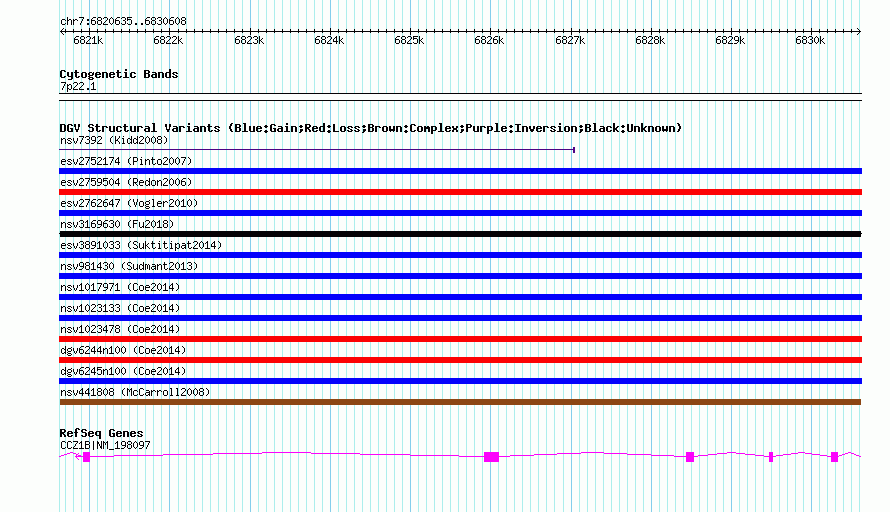
Task: Select the nsv1023478 (Coe2014) red bar
Action: [x=460, y=339]
